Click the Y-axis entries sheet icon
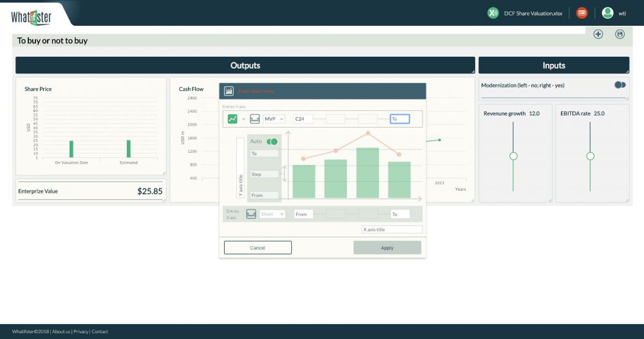This screenshot has width=644, height=339. (x=254, y=119)
